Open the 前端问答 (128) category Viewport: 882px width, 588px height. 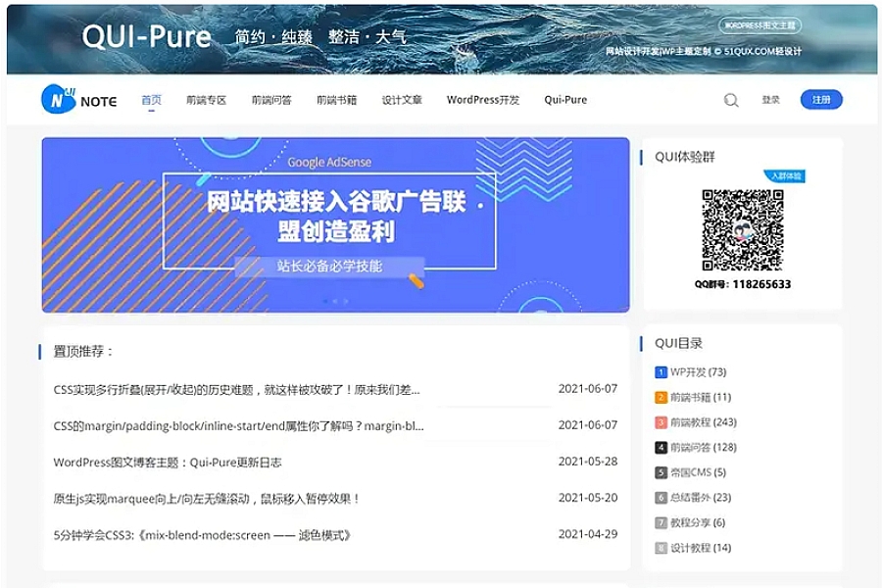coord(696,447)
